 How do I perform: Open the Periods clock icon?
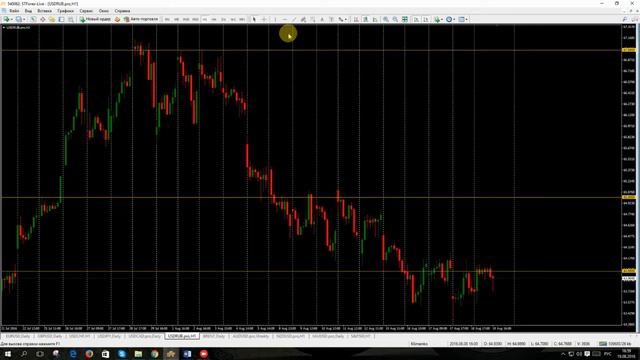[x=449, y=19]
